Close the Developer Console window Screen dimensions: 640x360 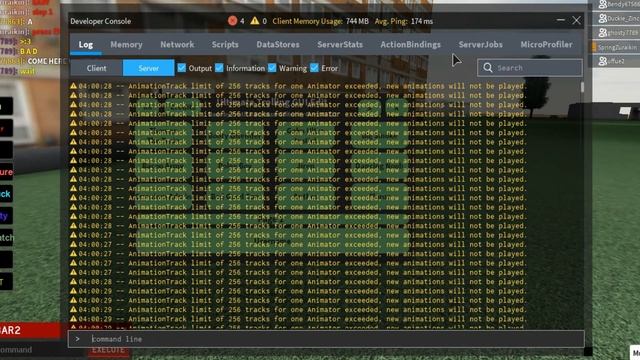pos(576,20)
